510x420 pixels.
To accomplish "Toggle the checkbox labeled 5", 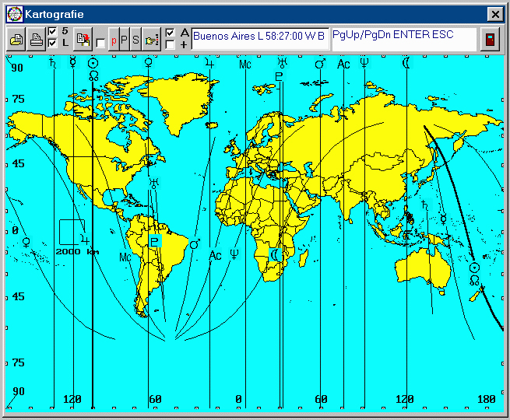I will pos(52,32).
